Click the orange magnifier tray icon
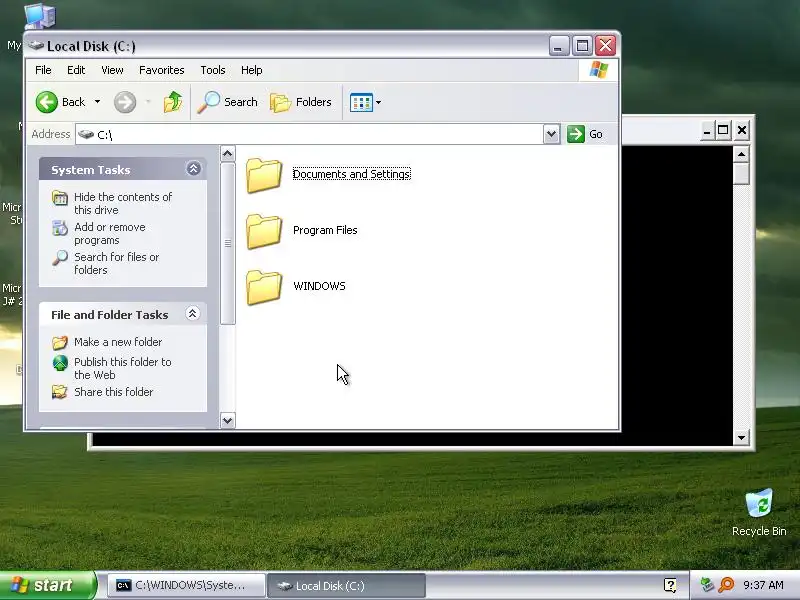The image size is (800, 600). 726,585
